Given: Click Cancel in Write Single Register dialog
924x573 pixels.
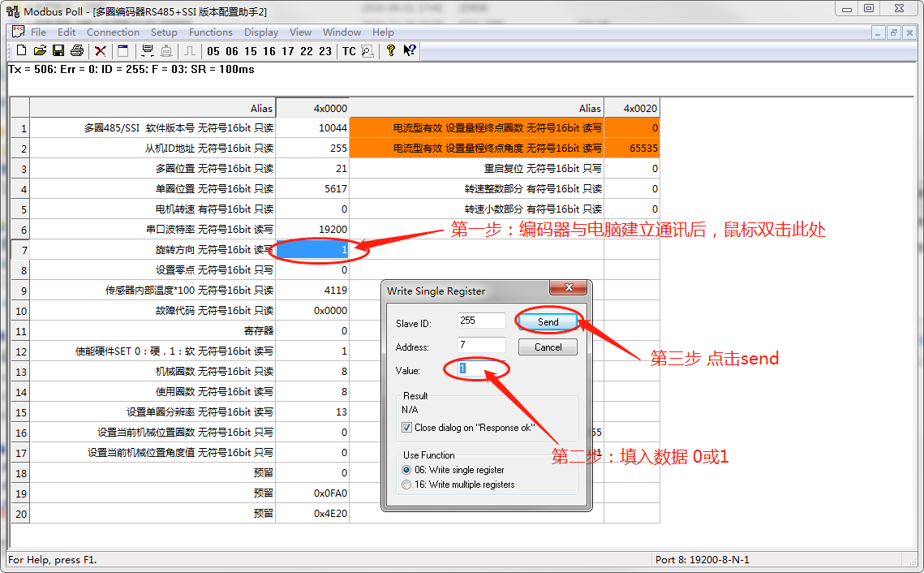Looking at the screenshot, I should pos(548,347).
